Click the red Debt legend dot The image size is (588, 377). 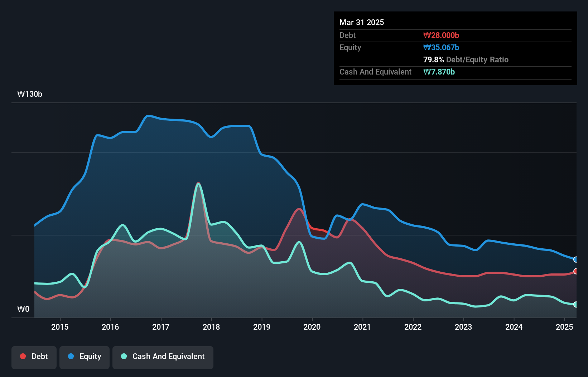(22, 356)
